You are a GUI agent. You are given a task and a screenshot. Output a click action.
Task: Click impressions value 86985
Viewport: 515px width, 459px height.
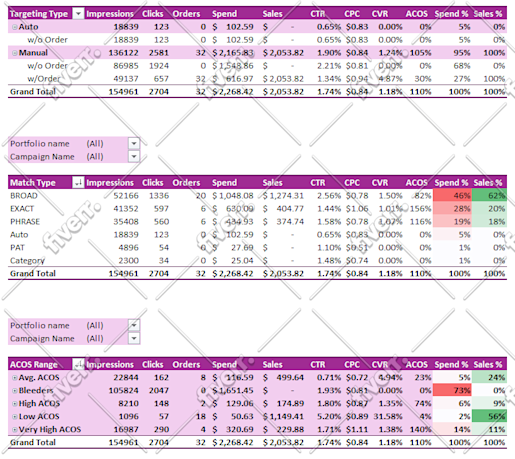coord(126,66)
